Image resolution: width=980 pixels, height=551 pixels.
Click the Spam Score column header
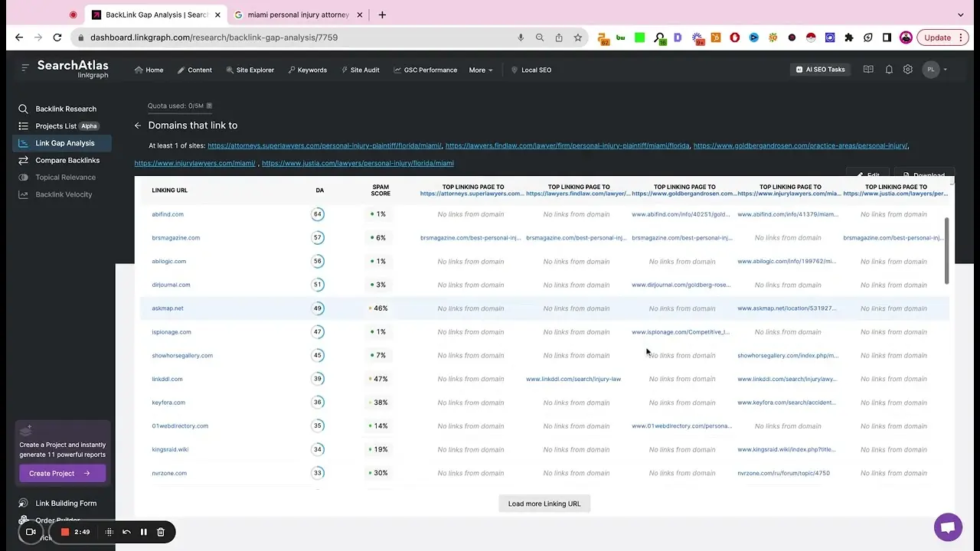click(381, 191)
